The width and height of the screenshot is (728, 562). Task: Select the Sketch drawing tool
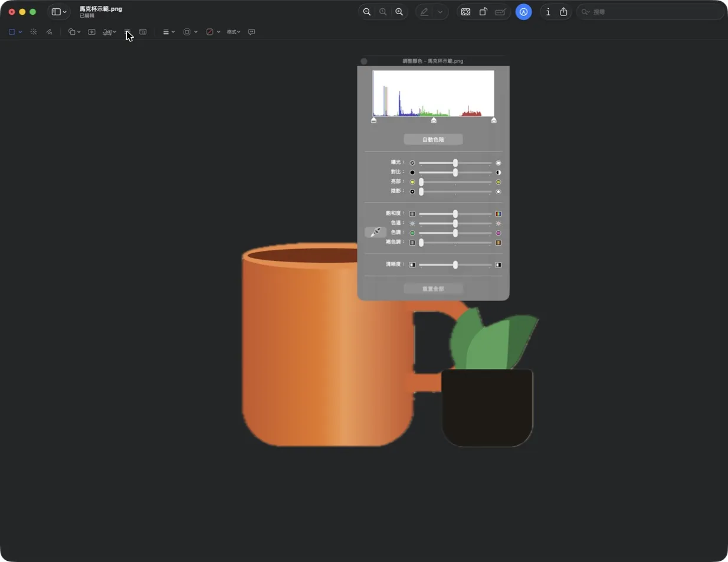click(49, 32)
